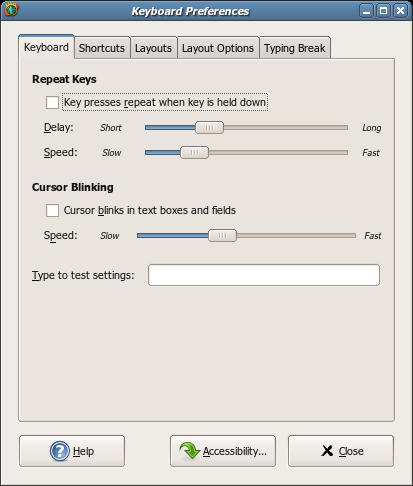413x486 pixels.
Task: Click the Delay slider handle
Action: (x=209, y=127)
